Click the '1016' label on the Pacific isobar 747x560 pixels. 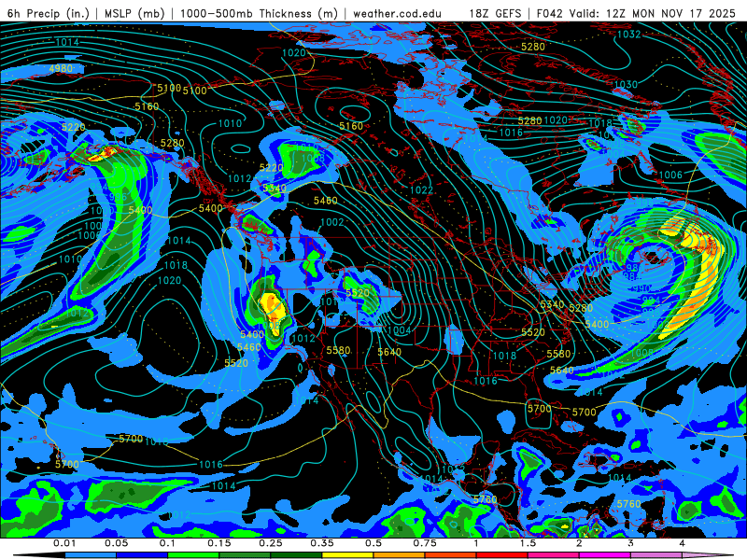(x=211, y=464)
